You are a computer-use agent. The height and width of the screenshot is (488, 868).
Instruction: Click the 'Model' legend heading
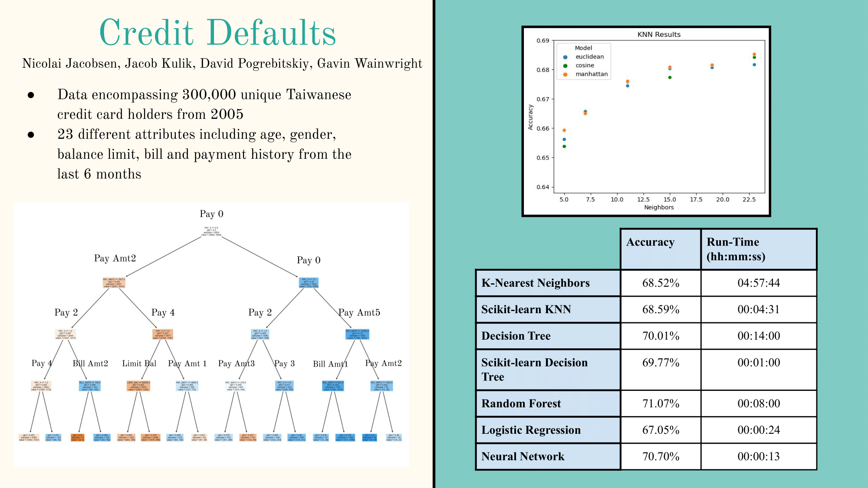583,48
